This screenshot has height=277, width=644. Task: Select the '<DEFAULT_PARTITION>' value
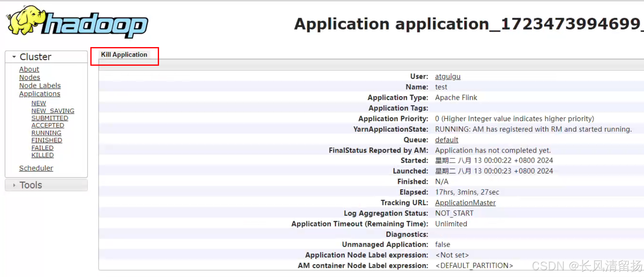[x=474, y=266]
